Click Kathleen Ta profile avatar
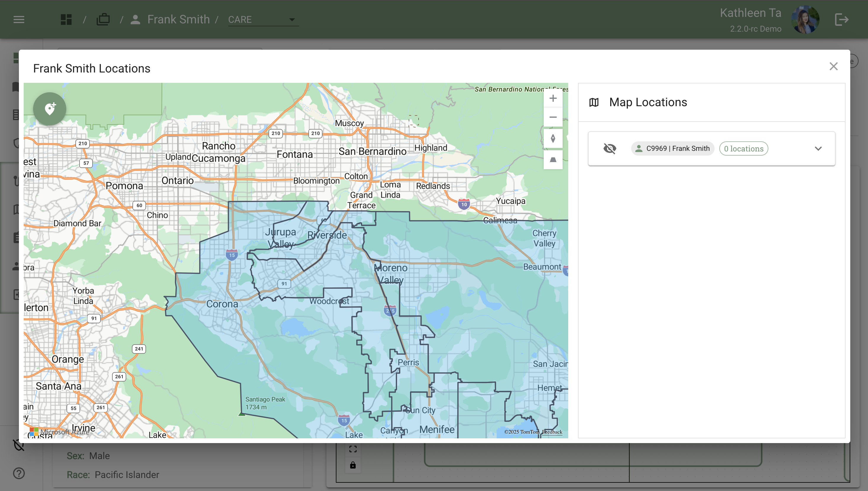 805,19
